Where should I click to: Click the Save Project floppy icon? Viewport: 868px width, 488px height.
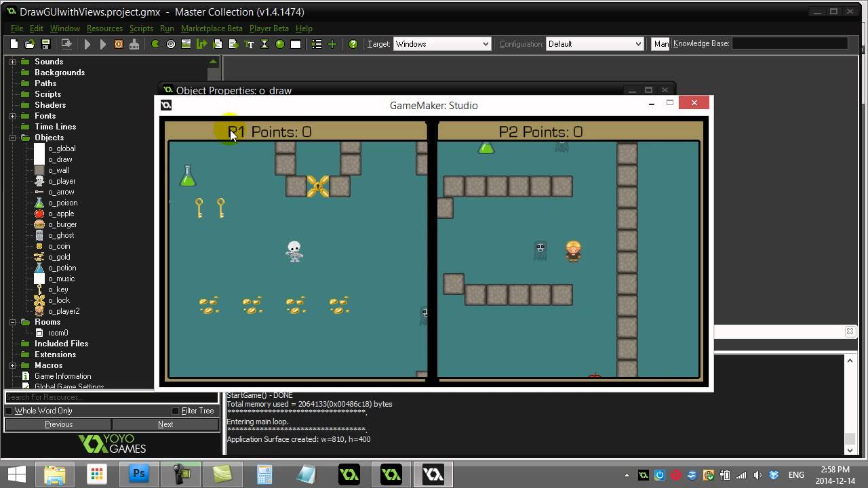point(45,44)
